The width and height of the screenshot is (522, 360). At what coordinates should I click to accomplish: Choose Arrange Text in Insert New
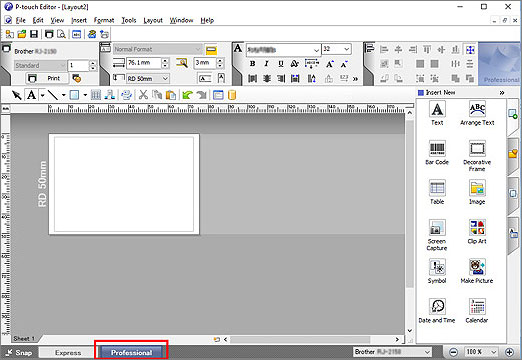477,113
